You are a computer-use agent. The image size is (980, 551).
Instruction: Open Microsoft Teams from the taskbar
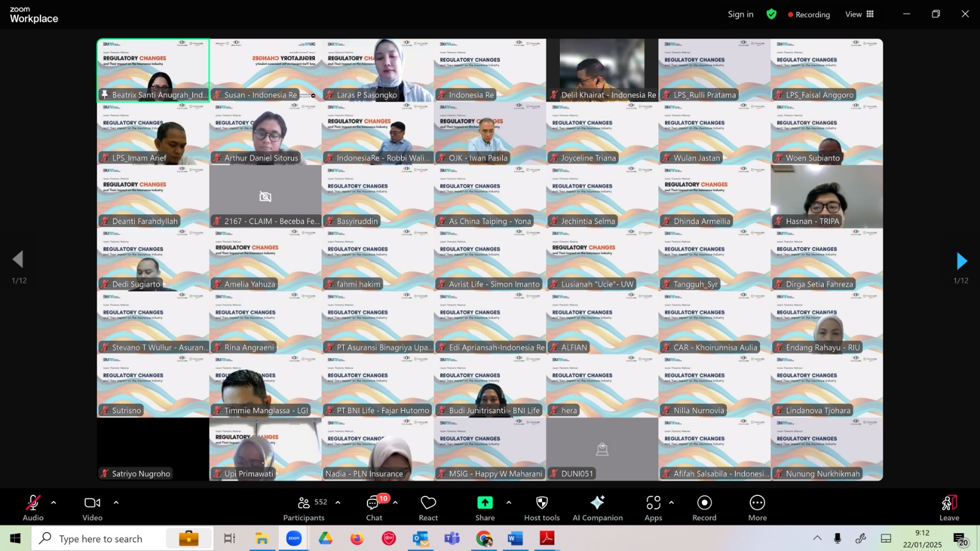(x=452, y=538)
